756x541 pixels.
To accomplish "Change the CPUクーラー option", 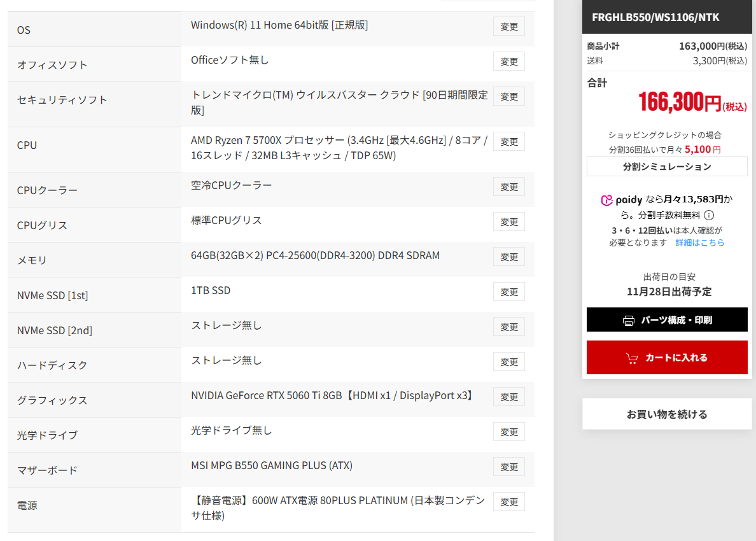I will 509,187.
